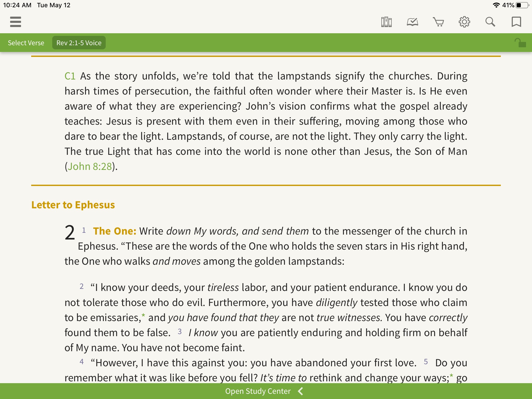This screenshot has height=399, width=532.
Task: Open the bookmarks panel
Action: pos(516,22)
